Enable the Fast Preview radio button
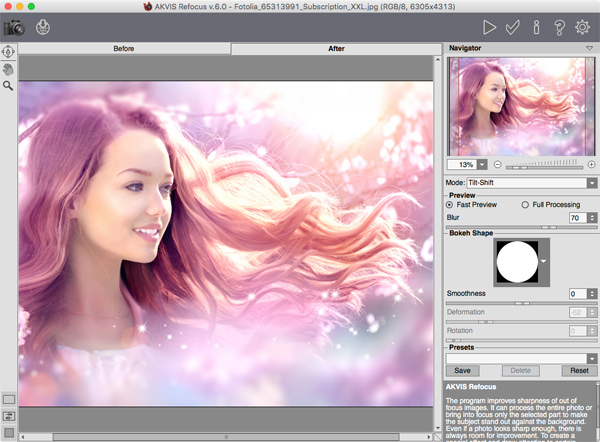Viewport: 600px width, 442px height. [450, 205]
